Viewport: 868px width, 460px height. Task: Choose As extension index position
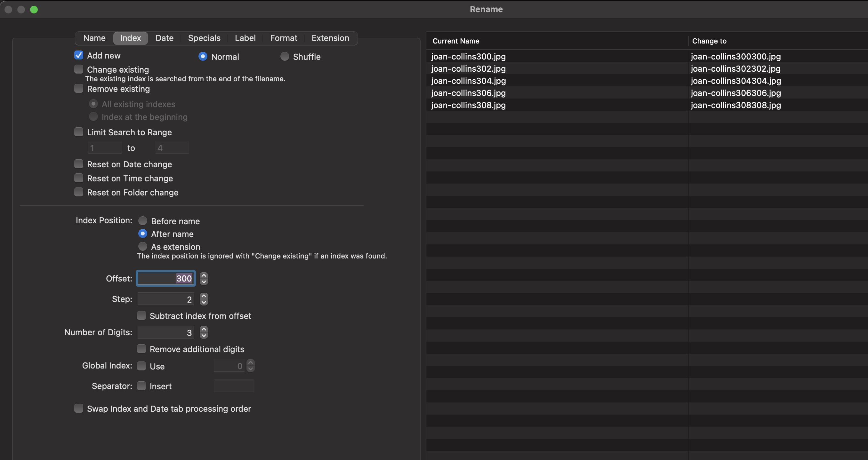tap(142, 247)
